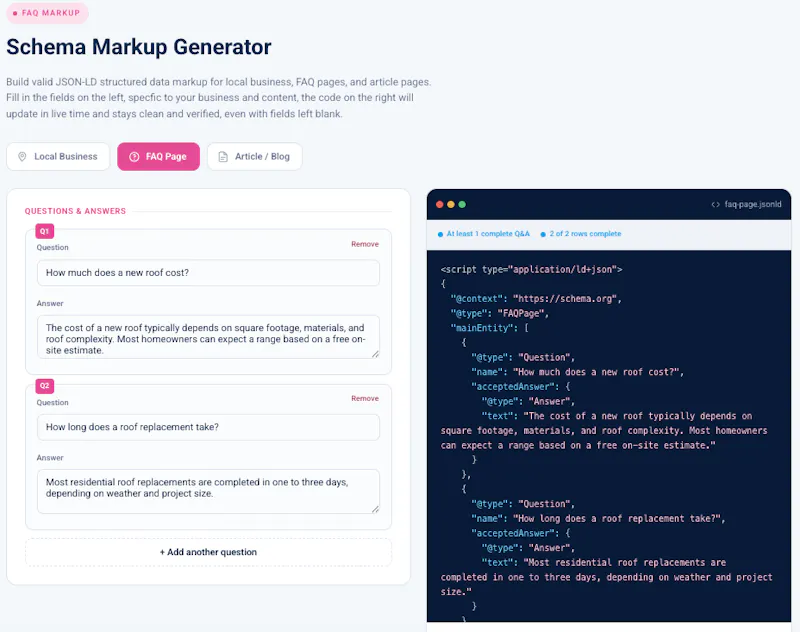Click the "name": "How much does a new roof cost?" line

(x=578, y=372)
